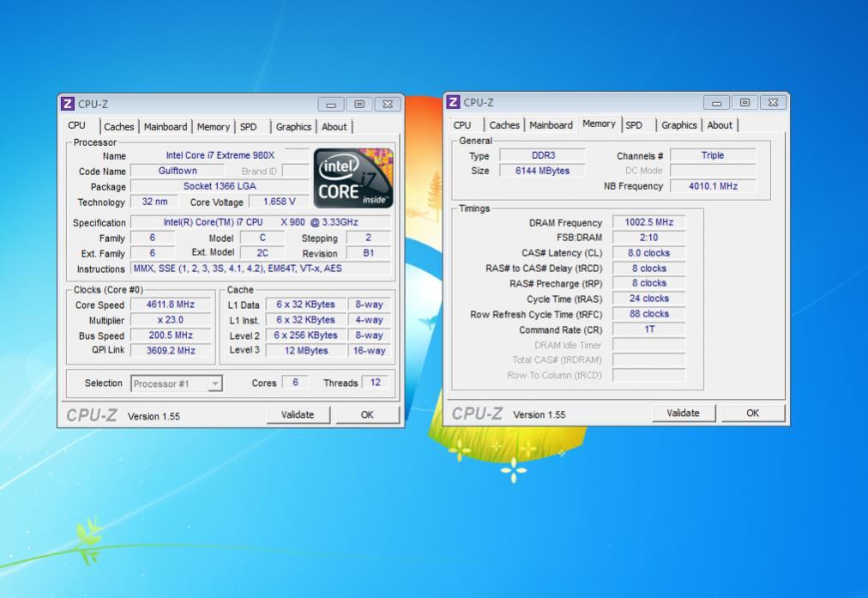Open Graphics tab in right window
This screenshot has width=868, height=598.
coord(678,125)
